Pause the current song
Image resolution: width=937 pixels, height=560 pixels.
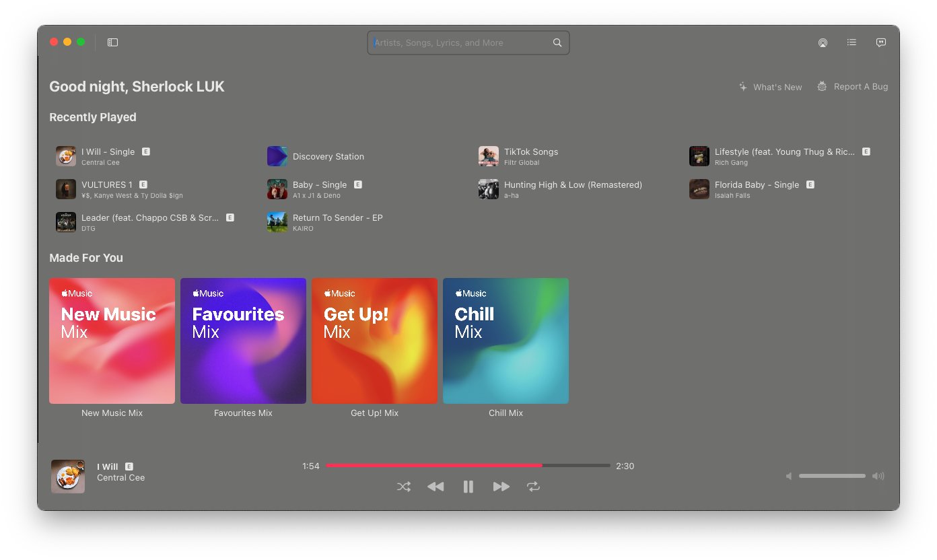pos(468,487)
